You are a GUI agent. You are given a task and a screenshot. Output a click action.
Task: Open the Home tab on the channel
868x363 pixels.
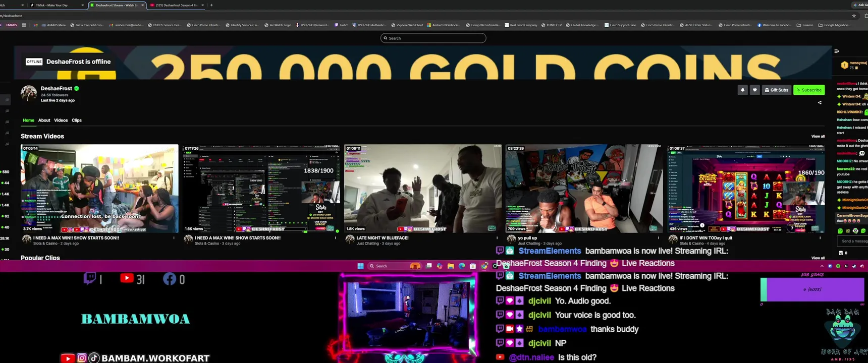[28, 120]
